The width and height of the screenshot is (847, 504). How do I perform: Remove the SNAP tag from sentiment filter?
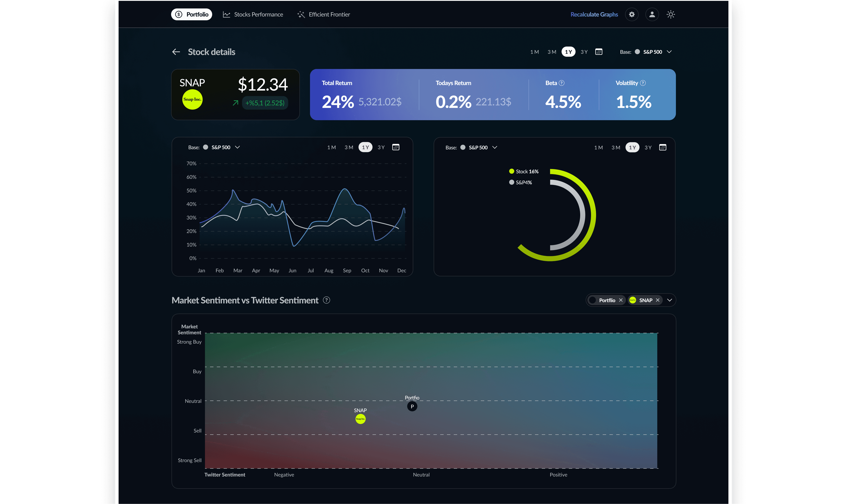(x=658, y=300)
